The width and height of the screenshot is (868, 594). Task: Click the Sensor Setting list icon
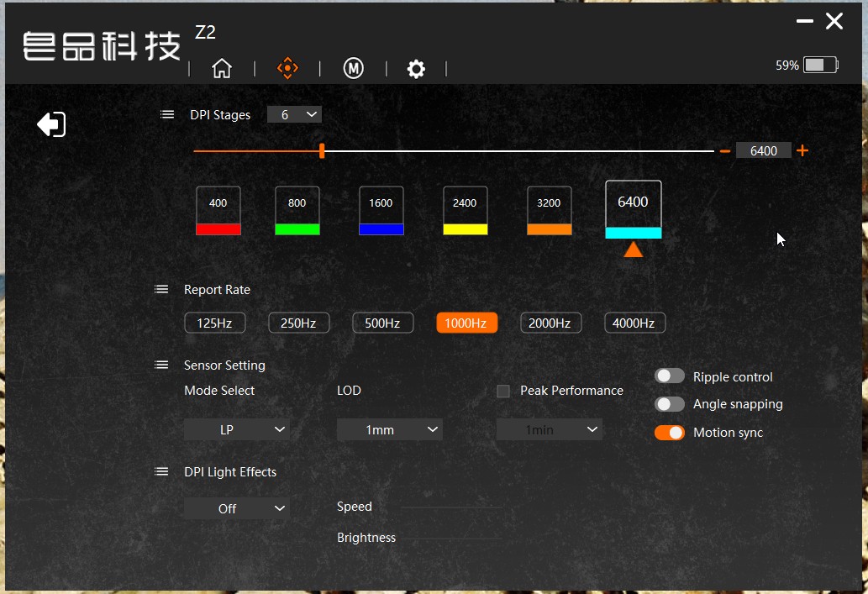(x=161, y=365)
